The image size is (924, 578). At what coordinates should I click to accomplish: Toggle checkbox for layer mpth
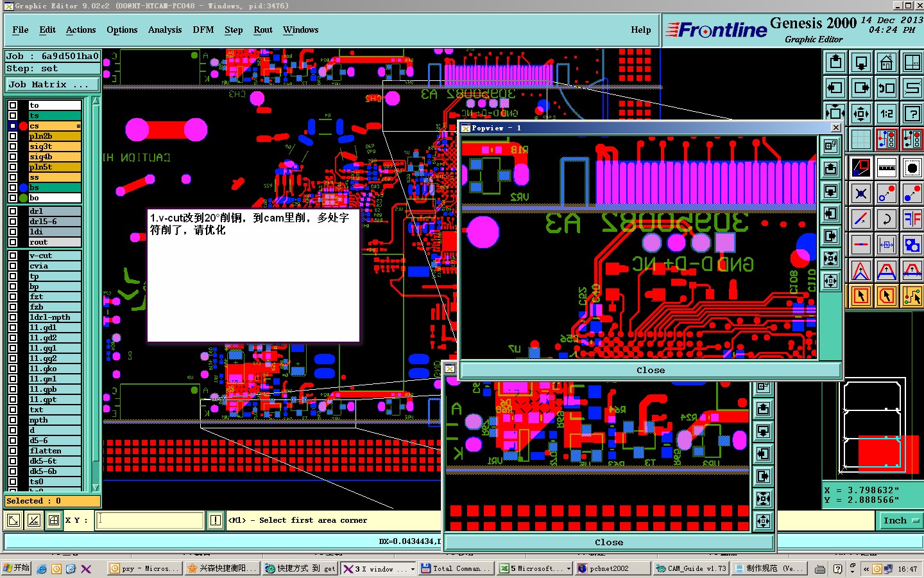13,420
